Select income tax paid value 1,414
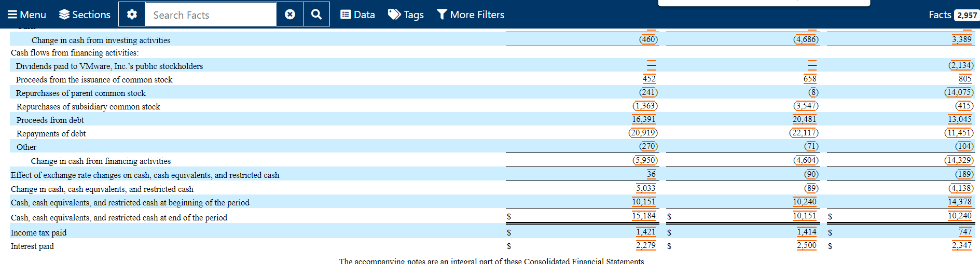This screenshot has height=264, width=980. pyautogui.click(x=806, y=231)
